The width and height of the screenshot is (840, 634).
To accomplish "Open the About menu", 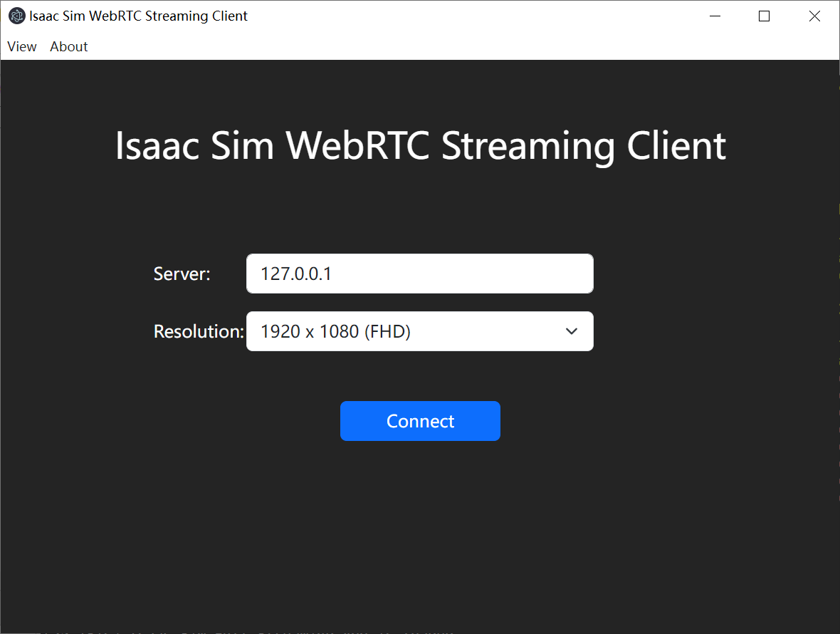I will coord(68,46).
